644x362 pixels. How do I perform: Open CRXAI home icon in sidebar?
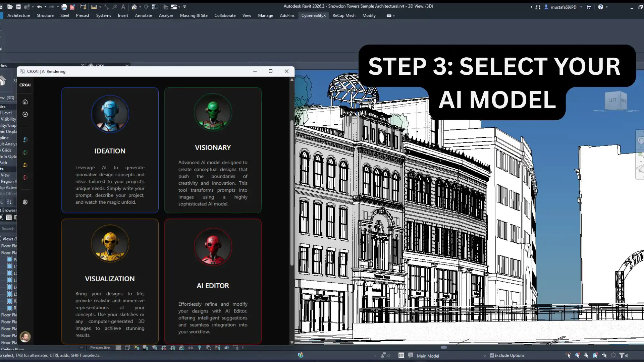click(x=25, y=102)
